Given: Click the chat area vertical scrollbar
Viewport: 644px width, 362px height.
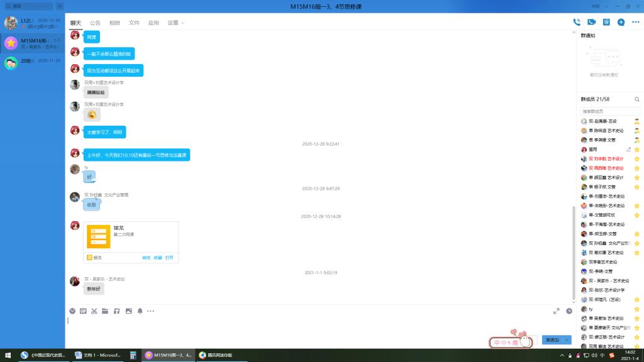Looking at the screenshot, I should (572, 251).
